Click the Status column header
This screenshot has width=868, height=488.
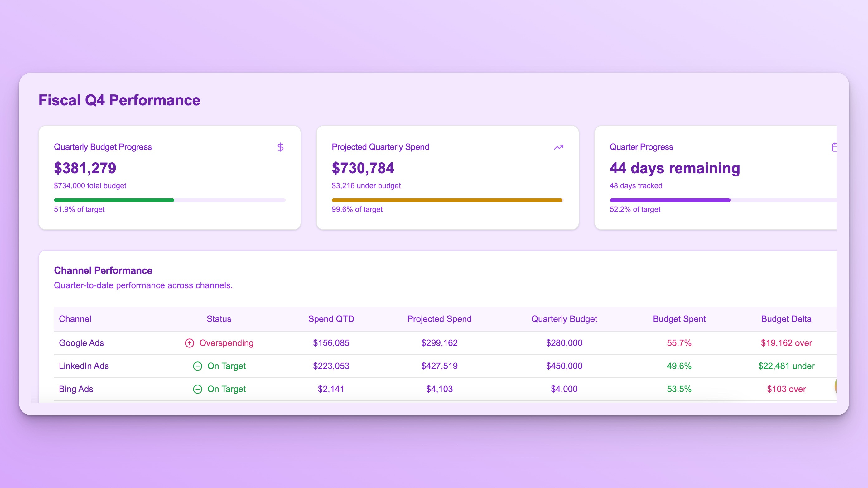pos(219,319)
